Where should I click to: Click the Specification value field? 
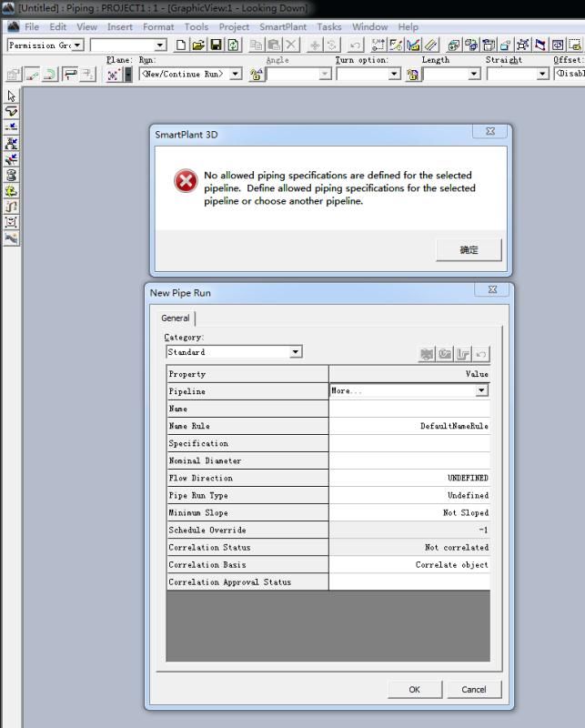click(409, 443)
